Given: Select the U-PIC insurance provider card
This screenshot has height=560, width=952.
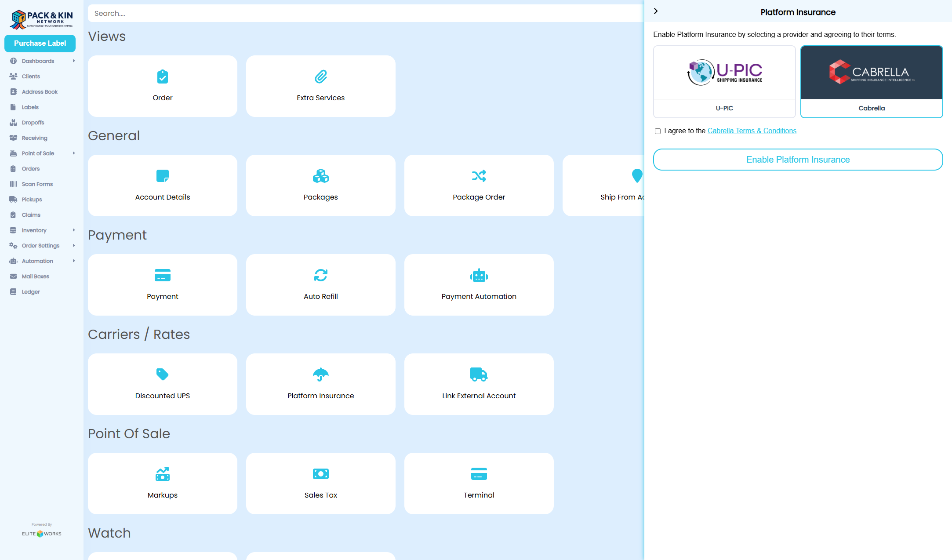Looking at the screenshot, I should tap(724, 82).
